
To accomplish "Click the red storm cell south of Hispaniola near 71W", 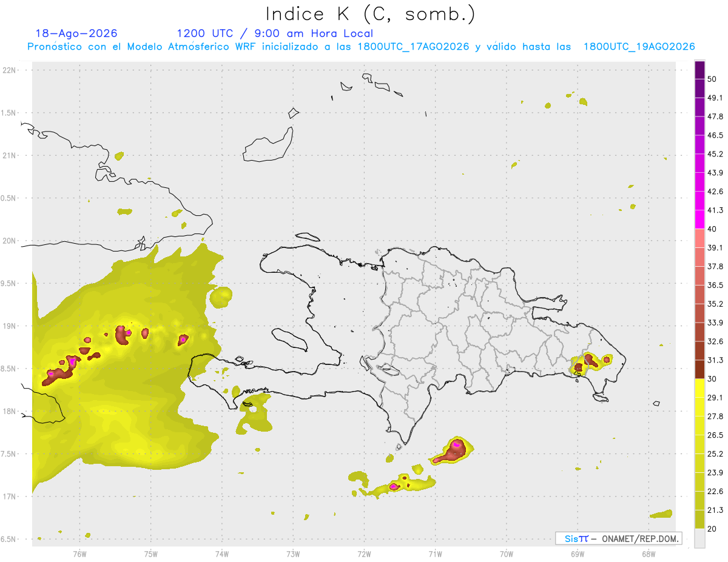I will (452, 452).
